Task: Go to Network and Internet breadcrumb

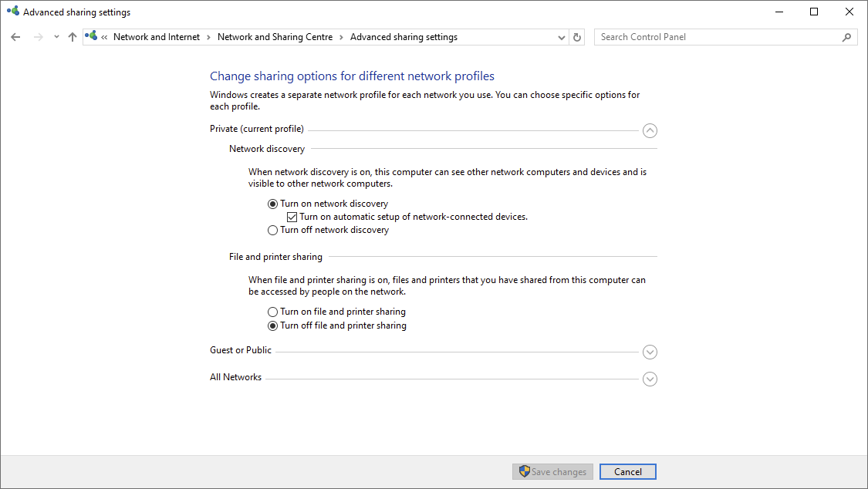Action: coord(156,37)
